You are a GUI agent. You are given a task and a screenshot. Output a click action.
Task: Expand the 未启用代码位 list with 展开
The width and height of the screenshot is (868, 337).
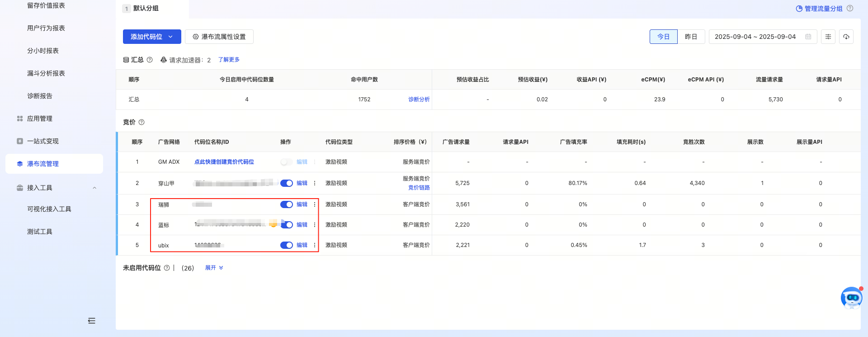tap(214, 268)
